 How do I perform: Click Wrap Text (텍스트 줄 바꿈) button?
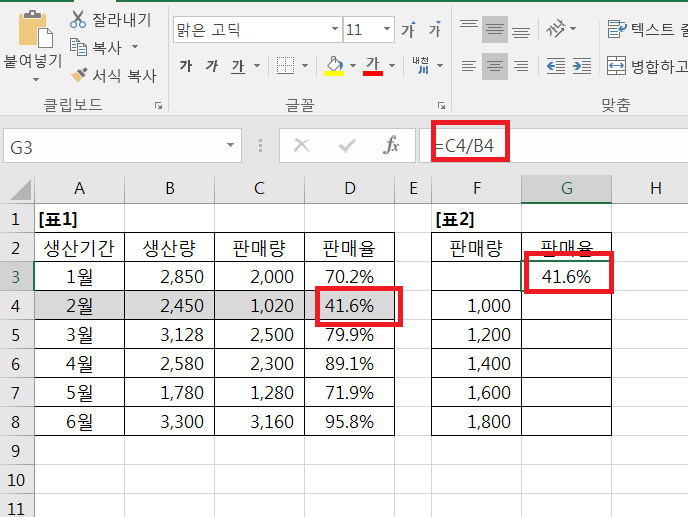pos(646,29)
